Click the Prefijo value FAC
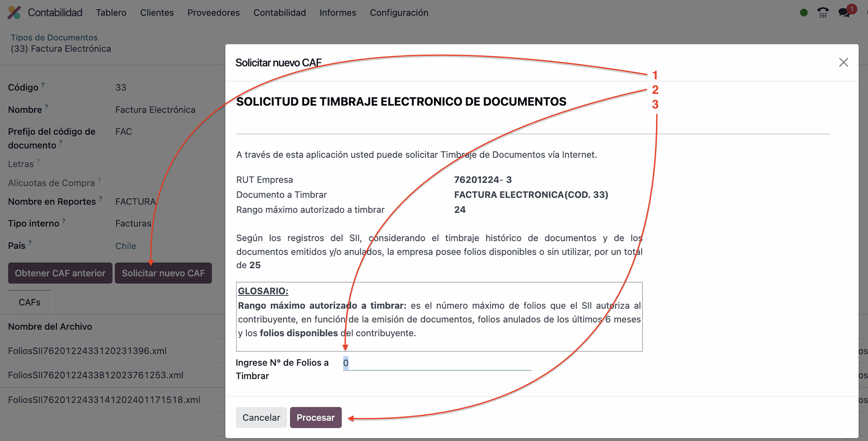 coord(123,132)
